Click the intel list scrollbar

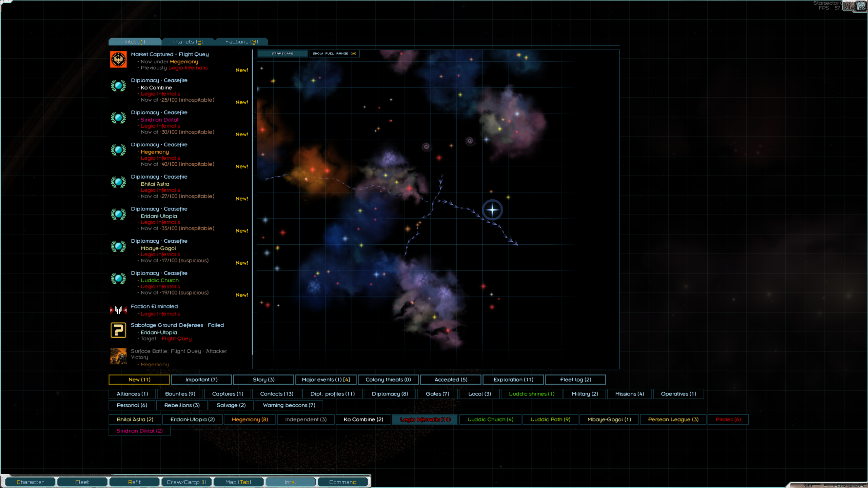[253, 203]
